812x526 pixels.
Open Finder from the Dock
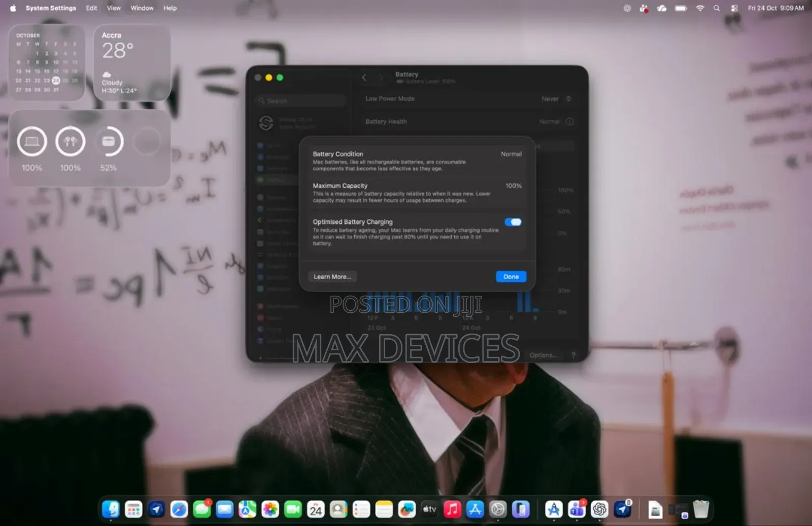click(x=111, y=509)
